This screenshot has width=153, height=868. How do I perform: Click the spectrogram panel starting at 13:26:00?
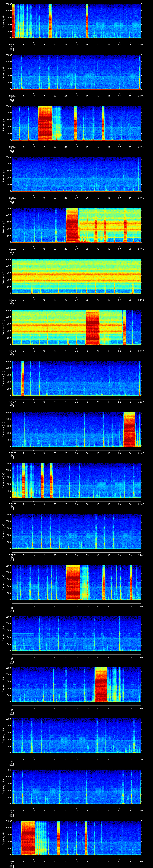click(x=76, y=225)
